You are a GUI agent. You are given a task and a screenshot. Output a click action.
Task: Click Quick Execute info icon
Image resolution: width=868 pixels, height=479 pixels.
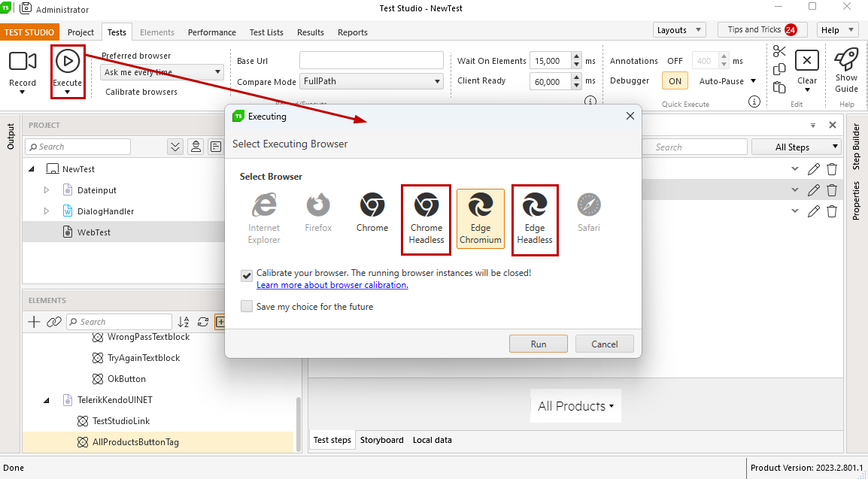[754, 102]
